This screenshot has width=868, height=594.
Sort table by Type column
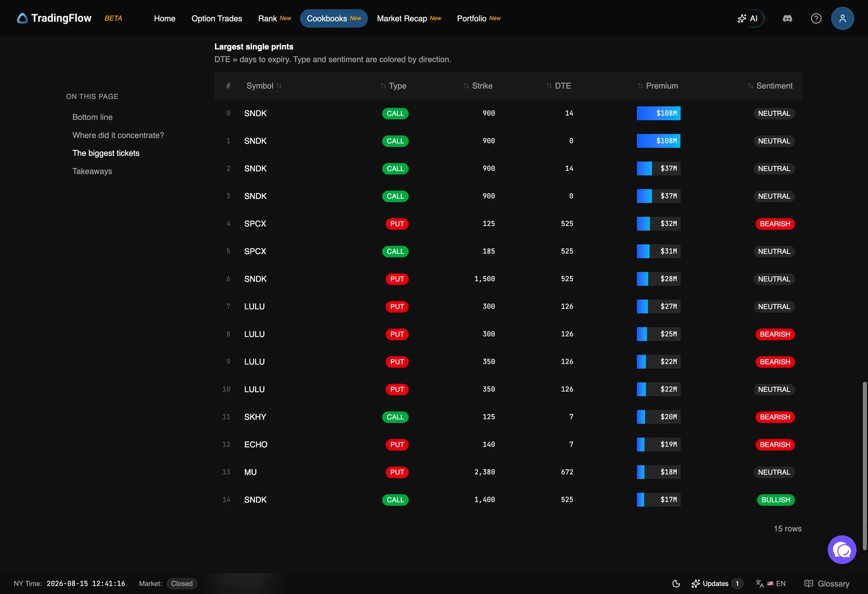click(x=393, y=86)
